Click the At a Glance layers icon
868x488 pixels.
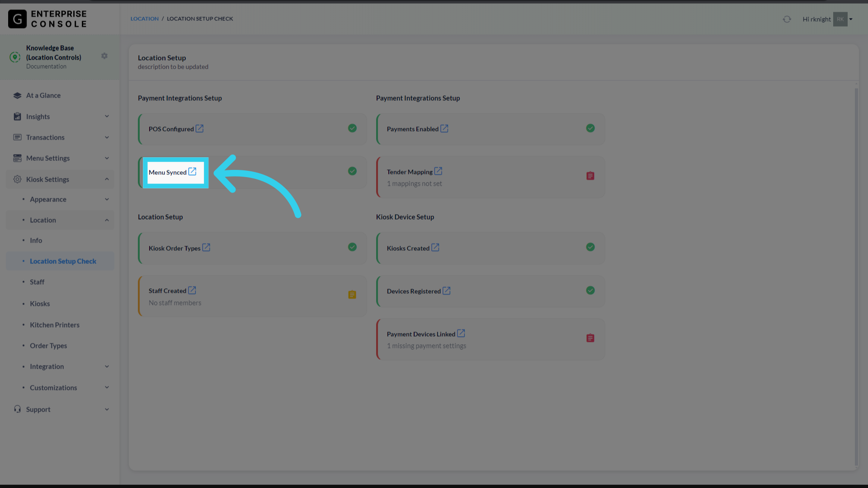pos(17,95)
